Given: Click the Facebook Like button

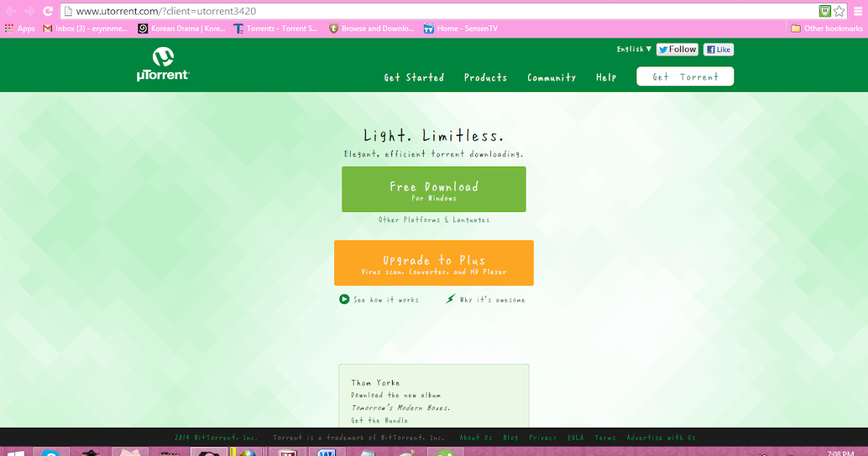Looking at the screenshot, I should (718, 49).
